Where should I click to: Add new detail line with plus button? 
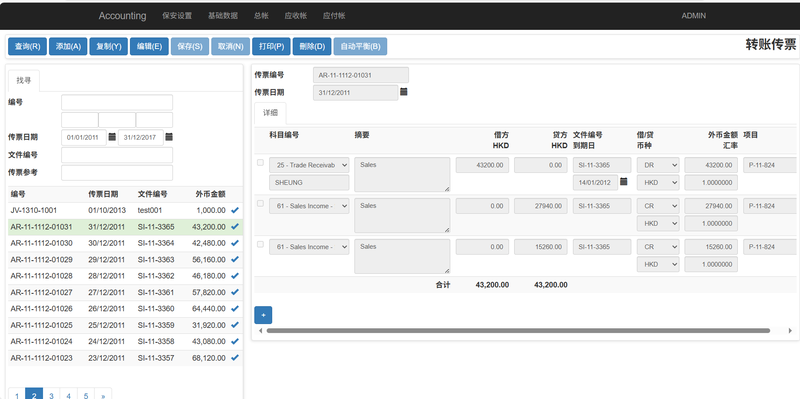[263, 315]
